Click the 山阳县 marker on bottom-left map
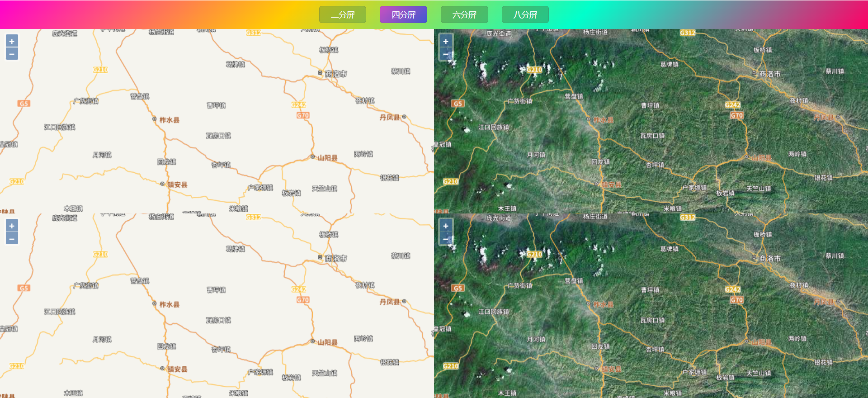The height and width of the screenshot is (398, 868). pyautogui.click(x=312, y=341)
